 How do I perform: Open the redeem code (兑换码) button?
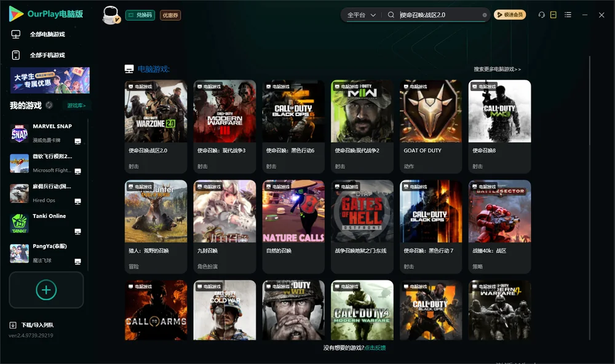pyautogui.click(x=140, y=15)
